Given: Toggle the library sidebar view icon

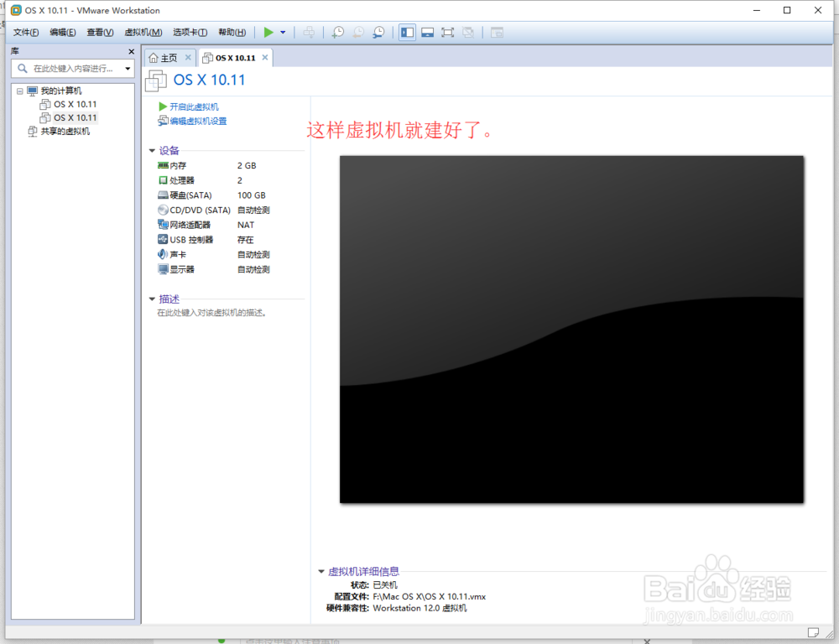Looking at the screenshot, I should tap(407, 32).
